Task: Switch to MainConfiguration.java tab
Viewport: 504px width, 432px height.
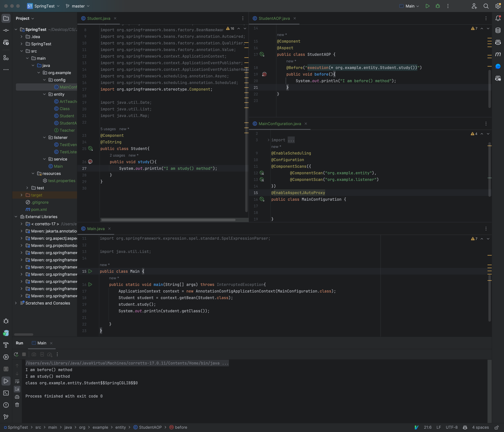Action: 279,124
